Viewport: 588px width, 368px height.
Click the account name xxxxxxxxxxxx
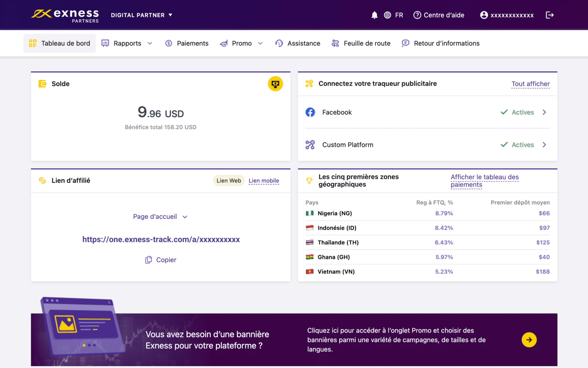(512, 15)
